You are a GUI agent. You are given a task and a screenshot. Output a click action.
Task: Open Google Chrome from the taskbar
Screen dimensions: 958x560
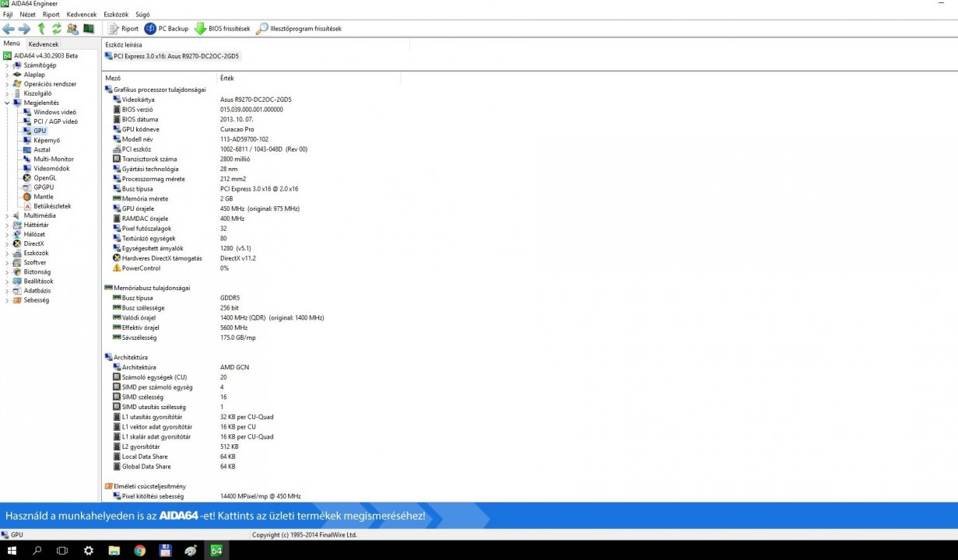[139, 551]
